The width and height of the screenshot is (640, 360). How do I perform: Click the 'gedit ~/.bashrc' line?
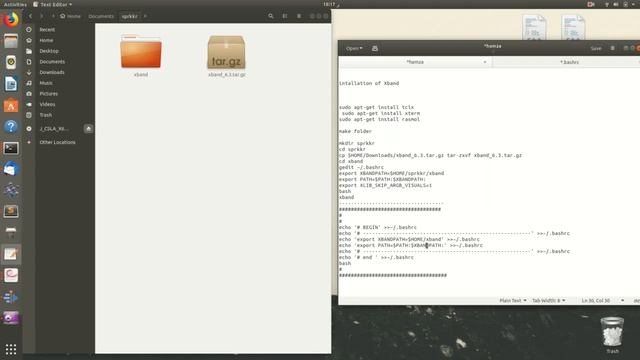point(361,167)
